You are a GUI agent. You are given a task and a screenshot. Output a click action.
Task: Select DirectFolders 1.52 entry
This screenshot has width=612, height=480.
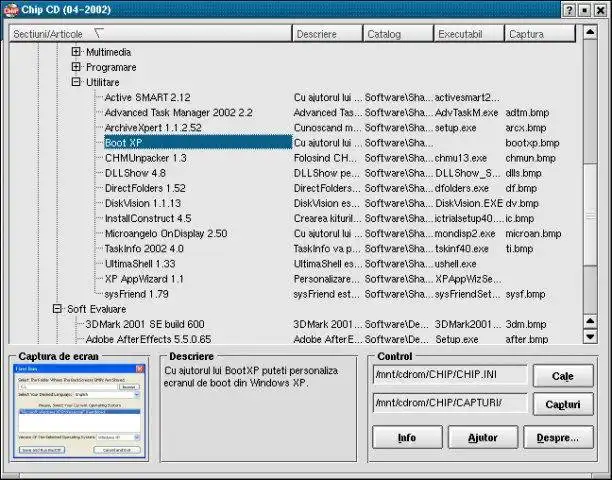pyautogui.click(x=145, y=188)
